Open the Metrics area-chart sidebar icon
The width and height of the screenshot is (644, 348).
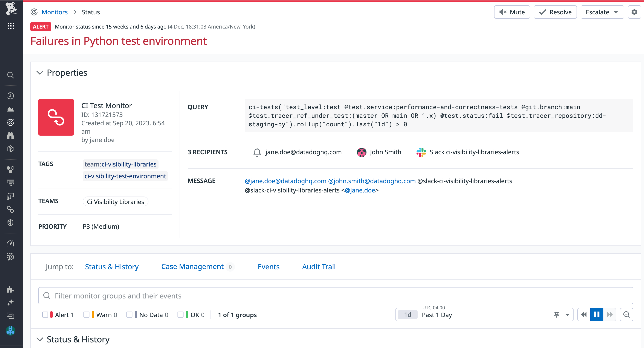coord(11,109)
